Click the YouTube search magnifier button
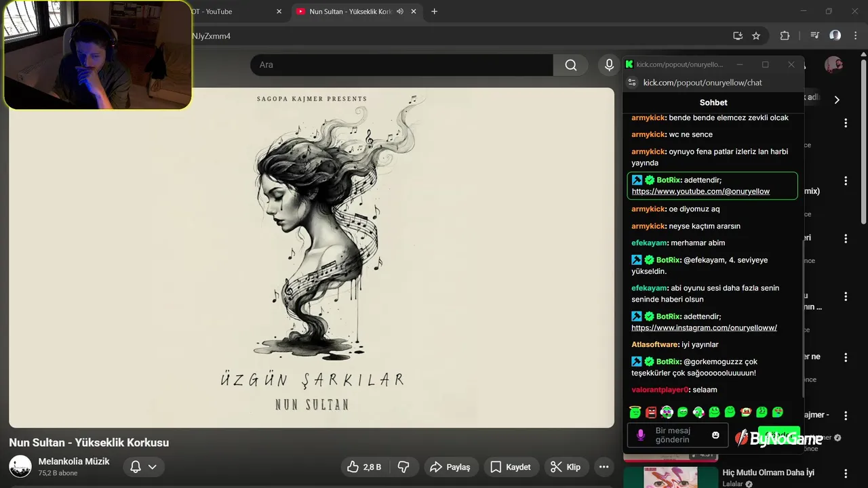Image resolution: width=868 pixels, height=488 pixels. tap(571, 65)
